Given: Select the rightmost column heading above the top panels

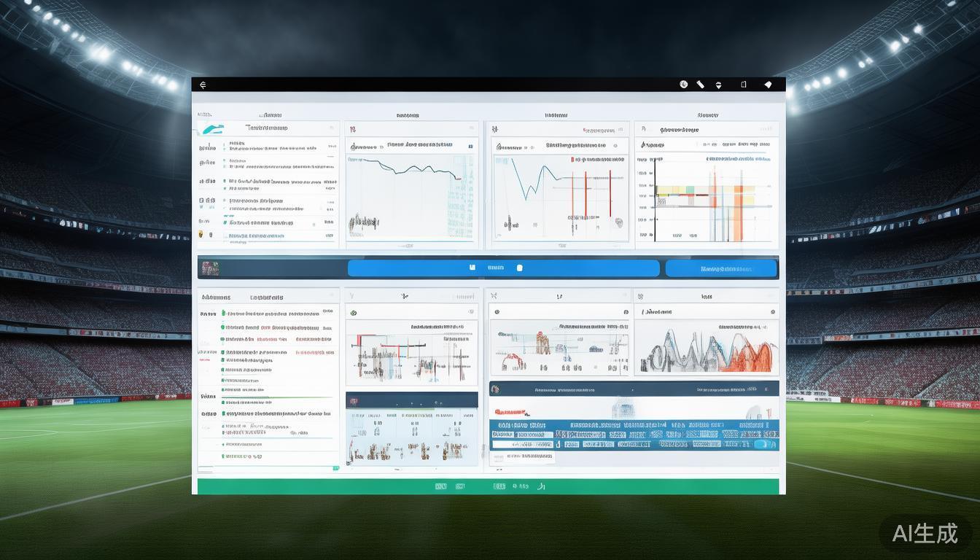Looking at the screenshot, I should pos(707,115).
